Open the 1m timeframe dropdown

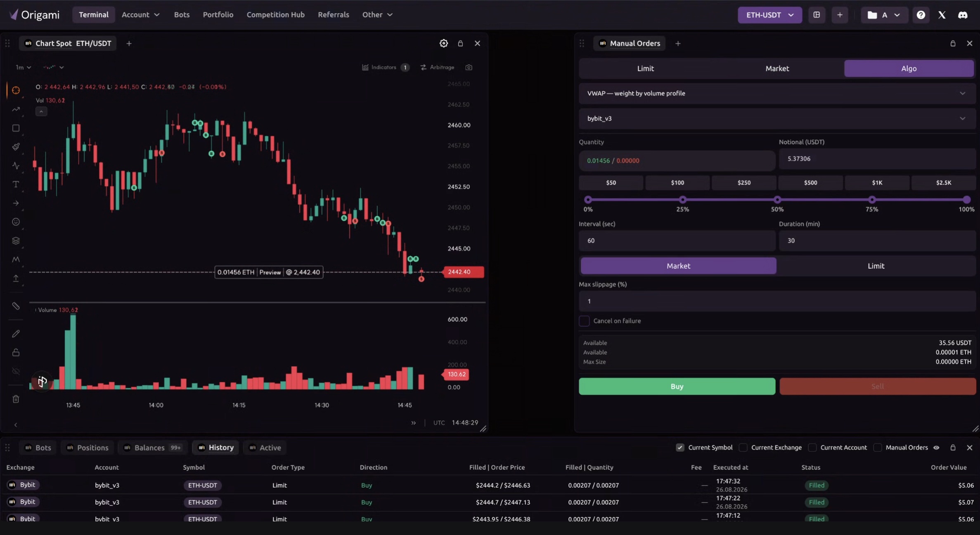[23, 67]
